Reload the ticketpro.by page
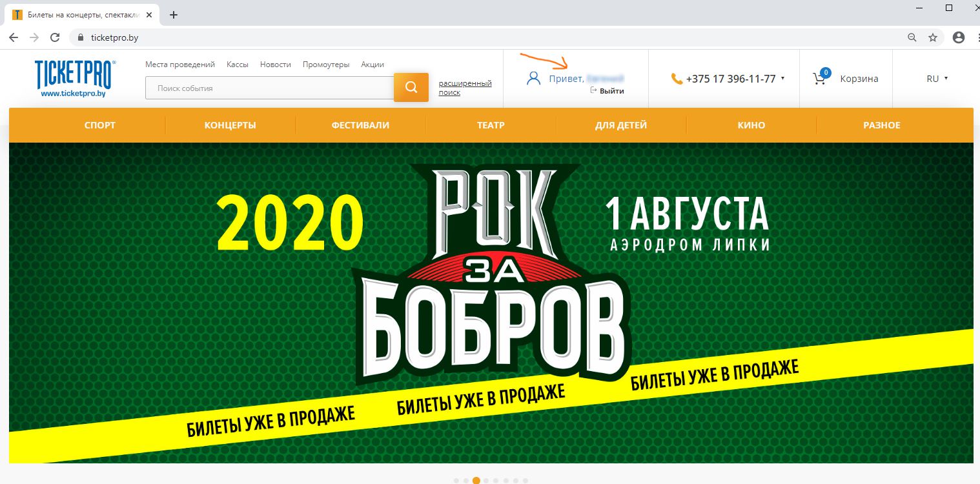This screenshot has height=484, width=980. click(55, 37)
